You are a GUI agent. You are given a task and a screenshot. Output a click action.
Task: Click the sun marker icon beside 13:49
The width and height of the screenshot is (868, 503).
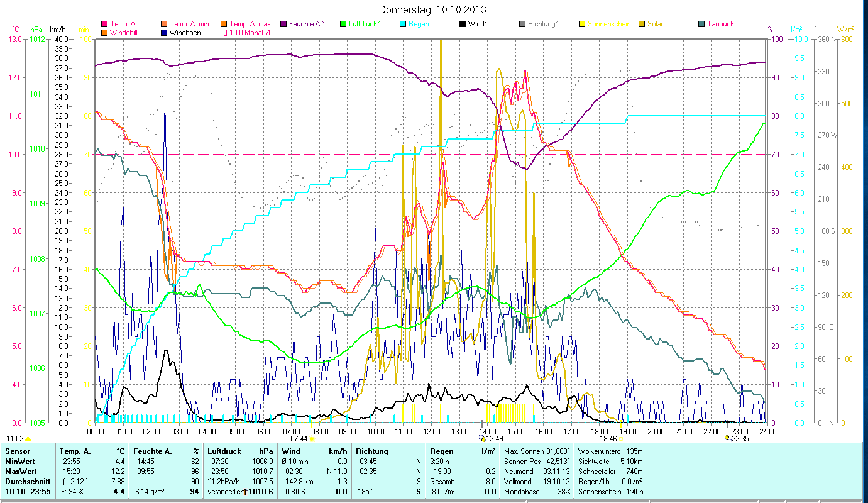(483, 439)
